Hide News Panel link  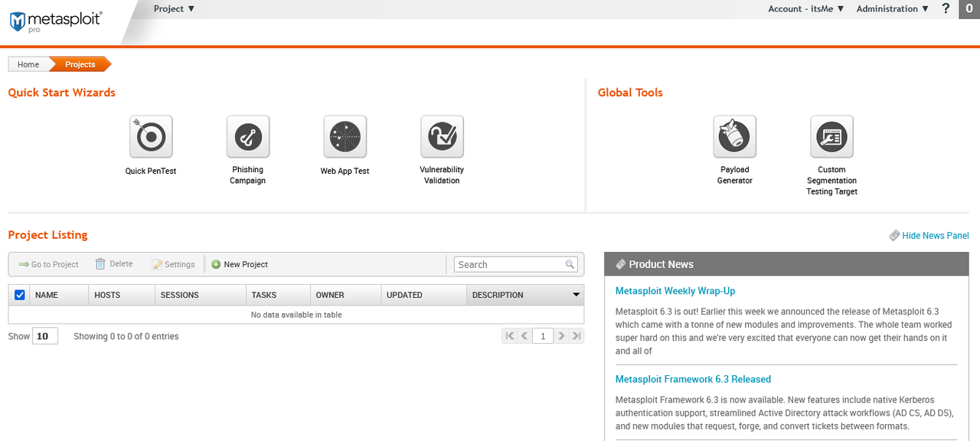click(x=929, y=236)
